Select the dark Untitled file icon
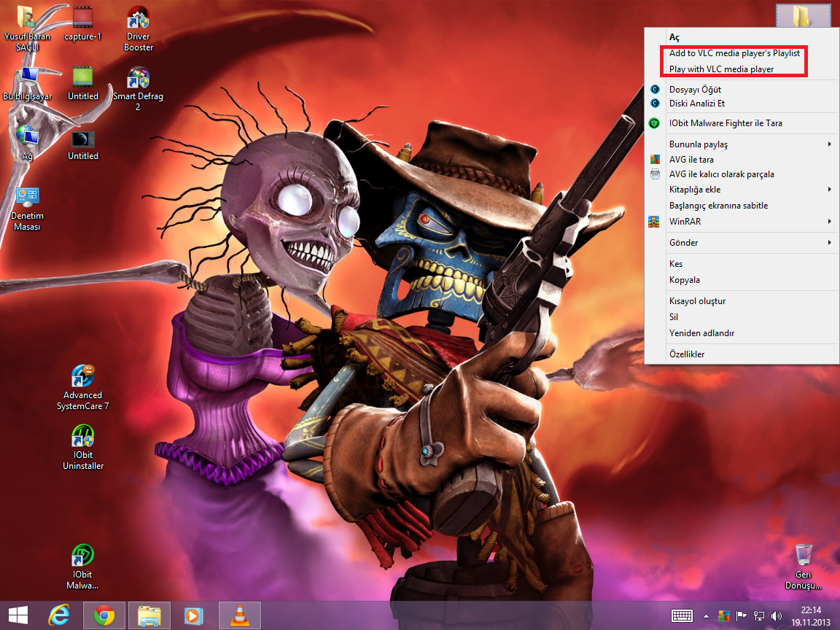840x630 pixels. [83, 146]
